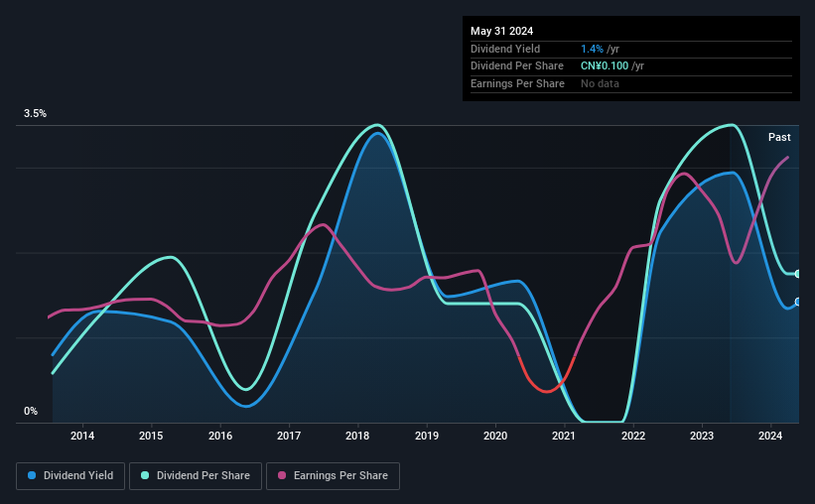815x504 pixels.
Task: Click the May 31 2024 tooltip date
Action: point(501,31)
